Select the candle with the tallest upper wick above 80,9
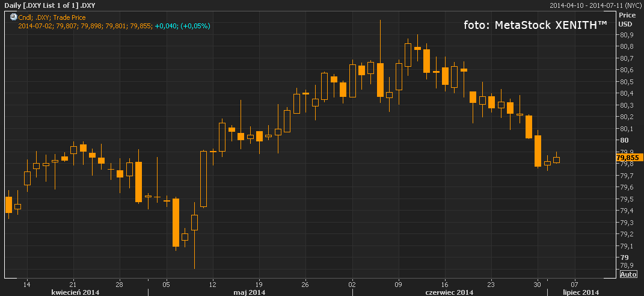This screenshot has width=644, height=296. [x=380, y=80]
